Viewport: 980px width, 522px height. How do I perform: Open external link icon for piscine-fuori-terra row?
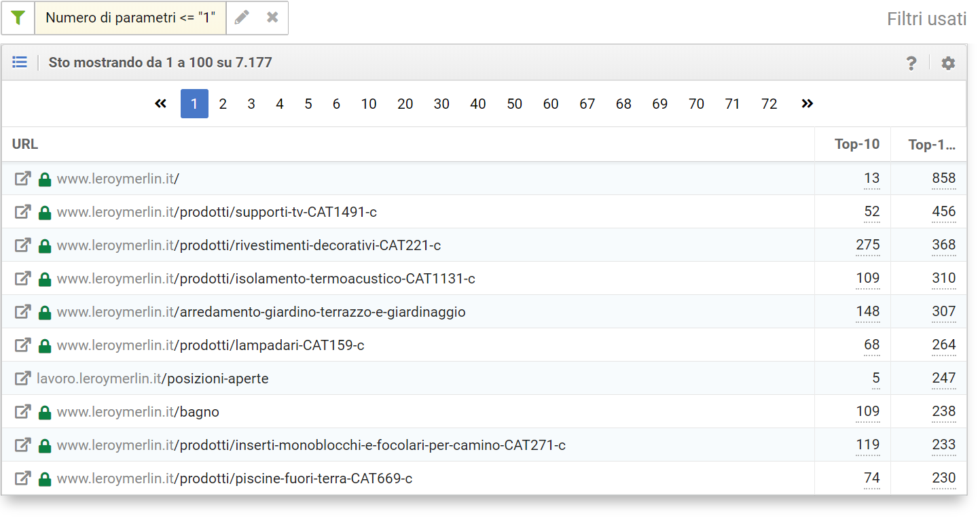(x=23, y=478)
